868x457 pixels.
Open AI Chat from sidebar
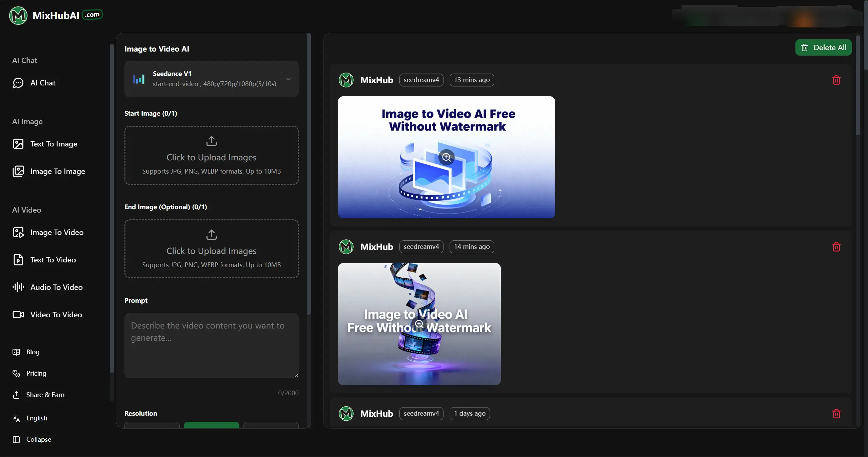43,83
